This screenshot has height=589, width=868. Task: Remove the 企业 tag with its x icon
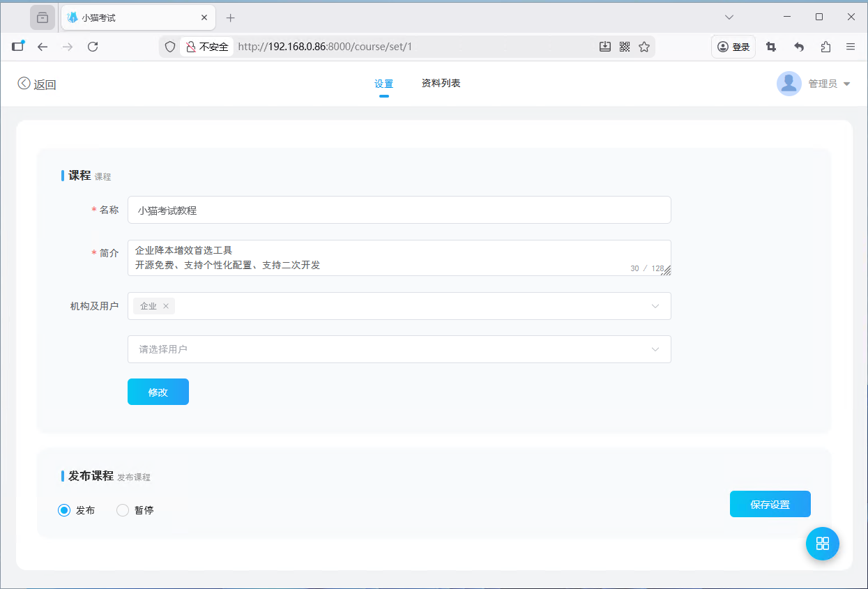pos(166,306)
